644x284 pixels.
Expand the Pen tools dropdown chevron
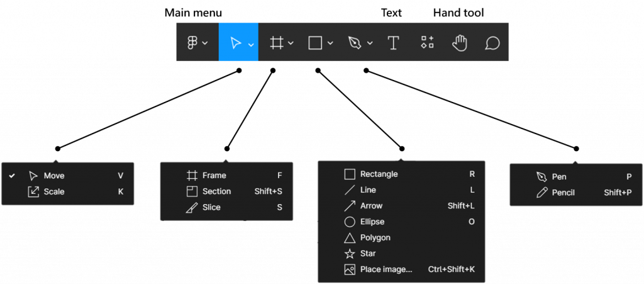[x=370, y=43]
